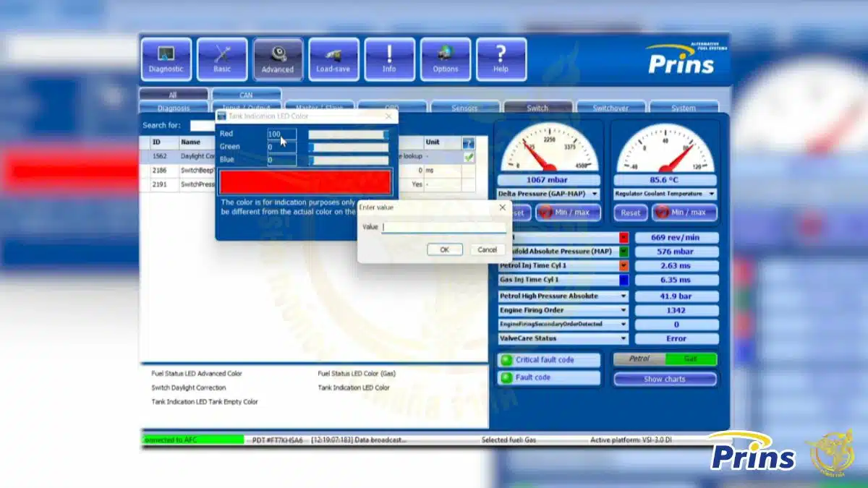Open the Info toolbar button

[389, 59]
